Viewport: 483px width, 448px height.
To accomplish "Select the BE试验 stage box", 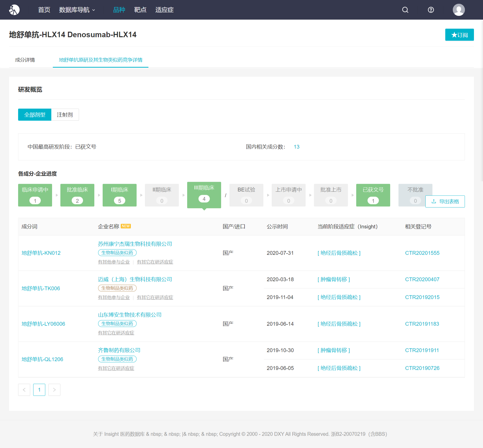I will pos(246,195).
